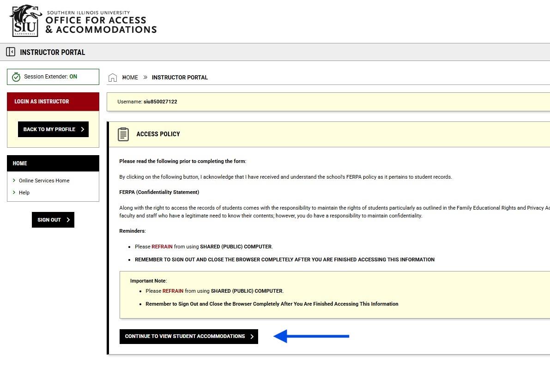Open the Help link in sidebar
550x392 pixels.
tap(24, 193)
